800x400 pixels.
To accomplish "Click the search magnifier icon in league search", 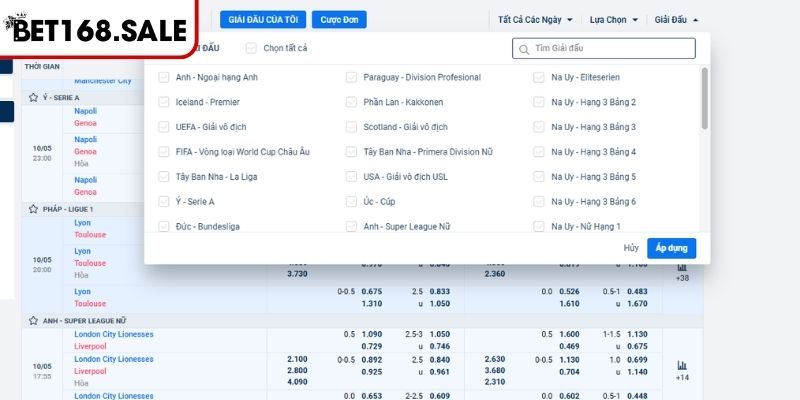I will pyautogui.click(x=524, y=48).
